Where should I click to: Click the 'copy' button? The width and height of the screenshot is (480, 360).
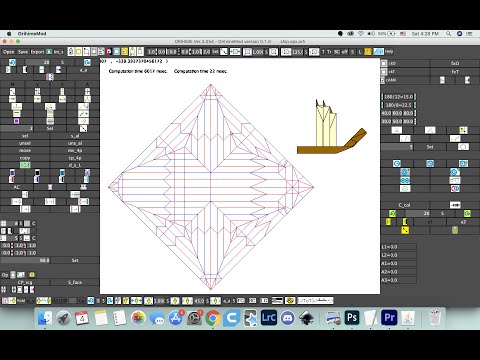(25, 158)
